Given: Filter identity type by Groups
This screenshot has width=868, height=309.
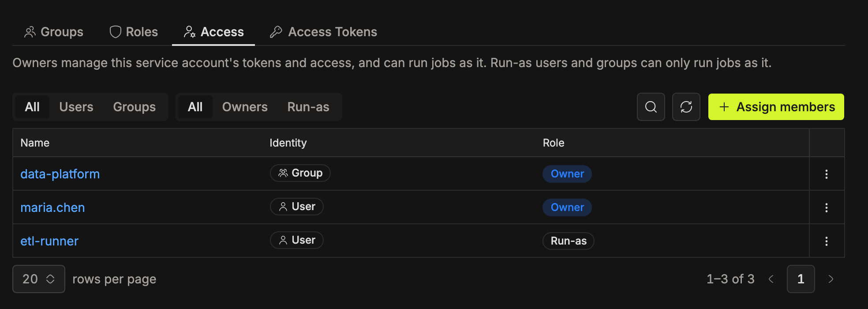Looking at the screenshot, I should coord(135,107).
